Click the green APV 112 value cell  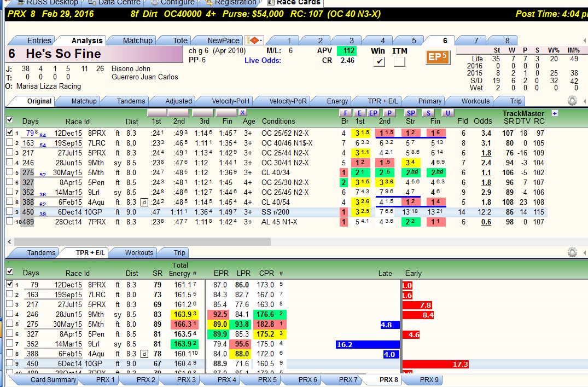[x=347, y=51]
